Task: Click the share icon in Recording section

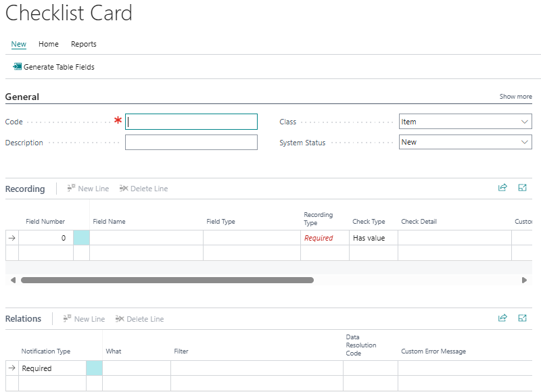Action: [502, 187]
